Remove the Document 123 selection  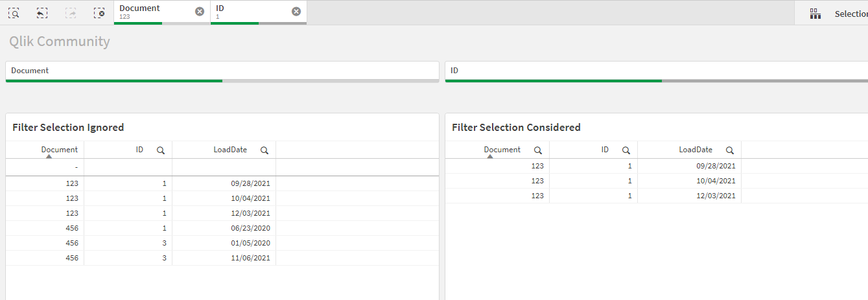tap(200, 11)
